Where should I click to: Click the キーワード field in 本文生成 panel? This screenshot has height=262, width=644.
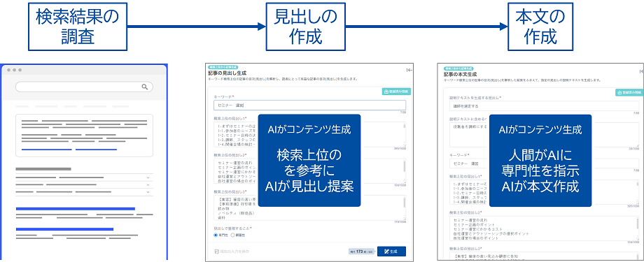tap(544, 163)
